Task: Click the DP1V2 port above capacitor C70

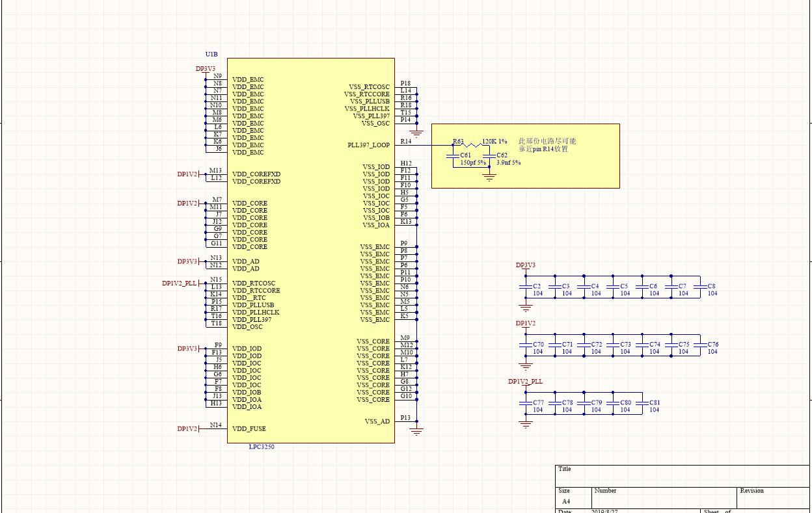Action: point(526,323)
